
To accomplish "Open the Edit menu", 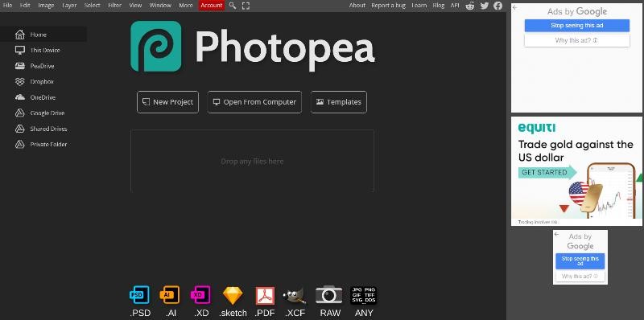I will click(x=25, y=6).
